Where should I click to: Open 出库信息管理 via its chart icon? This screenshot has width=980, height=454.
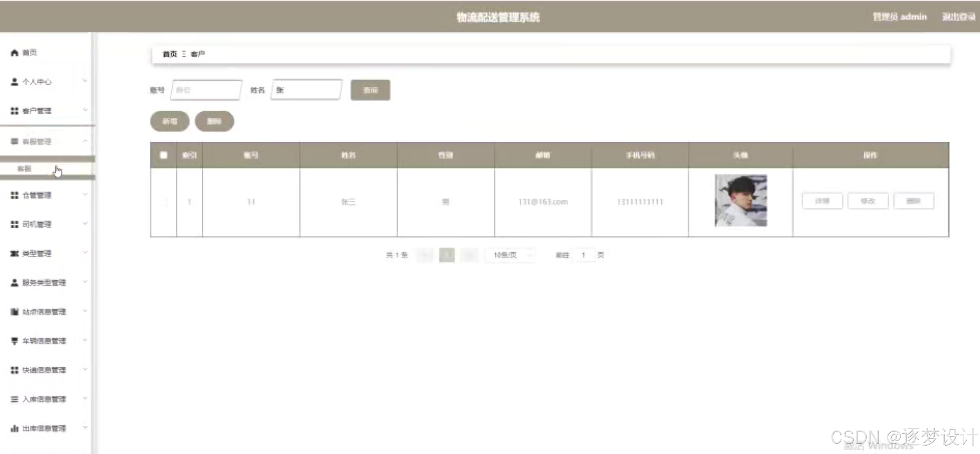[14, 428]
